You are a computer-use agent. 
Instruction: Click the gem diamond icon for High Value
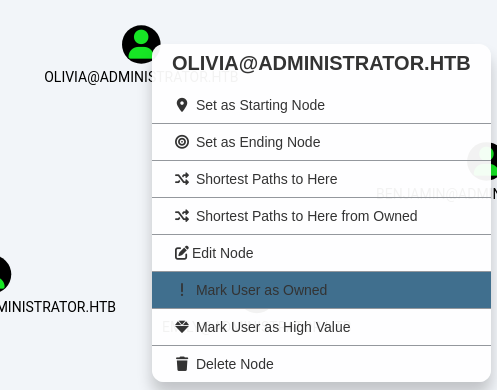tap(182, 327)
